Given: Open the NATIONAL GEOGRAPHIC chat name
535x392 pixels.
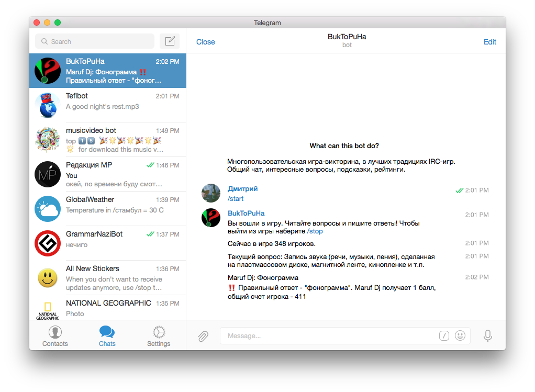Looking at the screenshot, I should 108,303.
